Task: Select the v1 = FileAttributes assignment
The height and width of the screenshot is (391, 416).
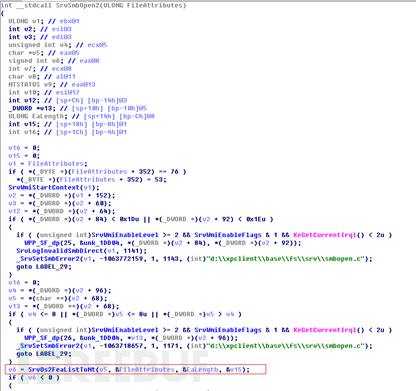Action: [48, 164]
